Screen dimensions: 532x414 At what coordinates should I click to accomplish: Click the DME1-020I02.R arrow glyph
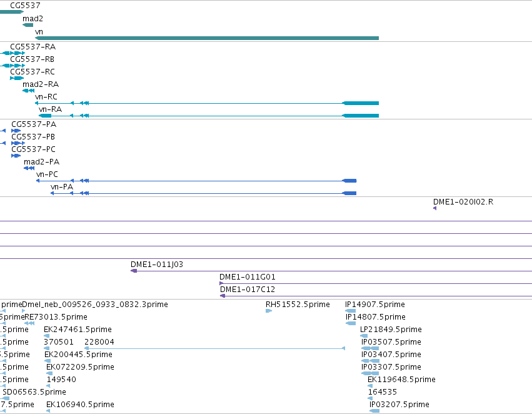coord(435,208)
